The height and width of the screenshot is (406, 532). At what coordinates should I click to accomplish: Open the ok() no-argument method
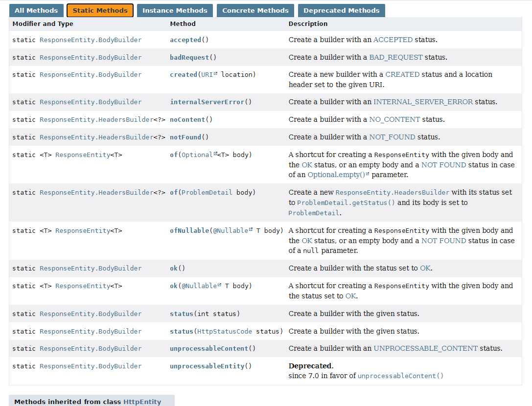pyautogui.click(x=174, y=268)
